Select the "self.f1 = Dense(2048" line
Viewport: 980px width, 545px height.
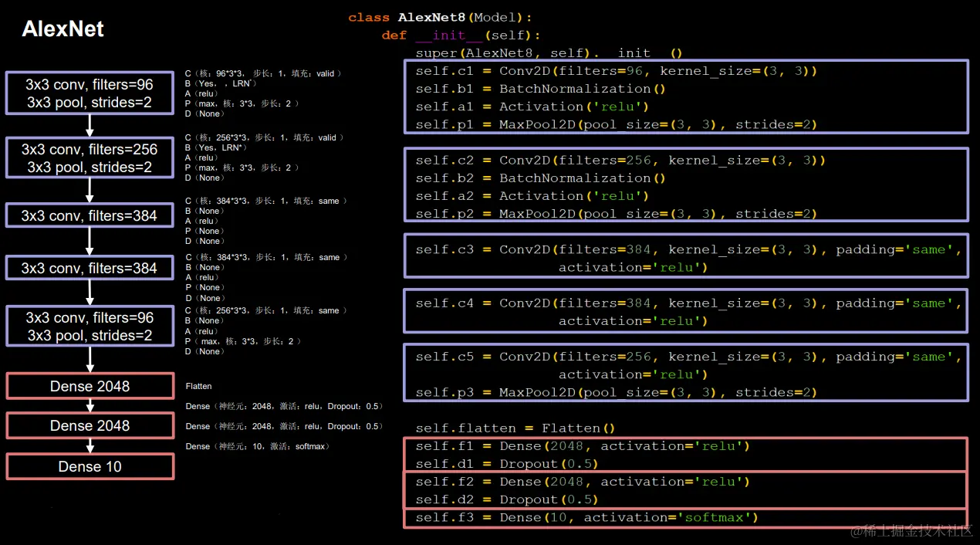[583, 446]
